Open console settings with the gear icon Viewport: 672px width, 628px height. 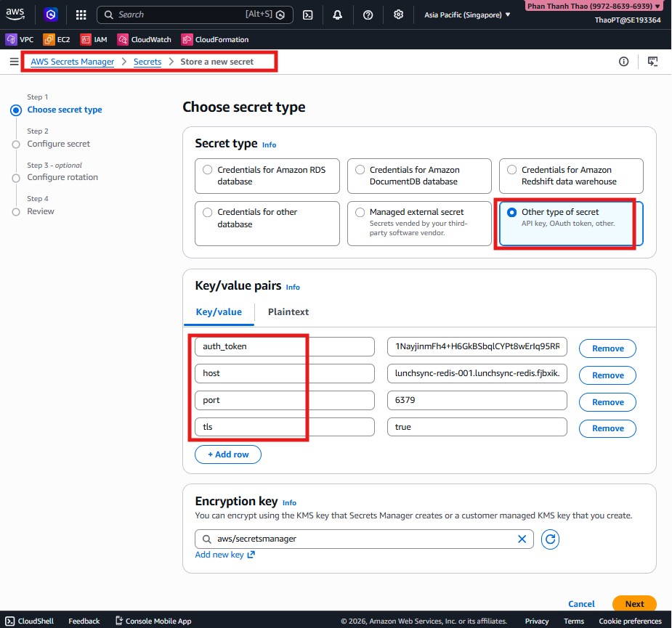pyautogui.click(x=398, y=15)
